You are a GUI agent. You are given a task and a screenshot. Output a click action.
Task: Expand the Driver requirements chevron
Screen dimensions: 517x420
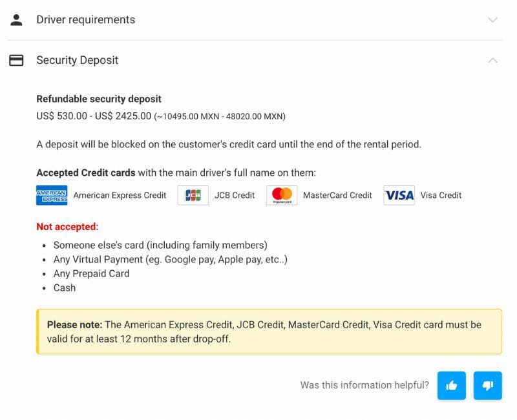[492, 19]
